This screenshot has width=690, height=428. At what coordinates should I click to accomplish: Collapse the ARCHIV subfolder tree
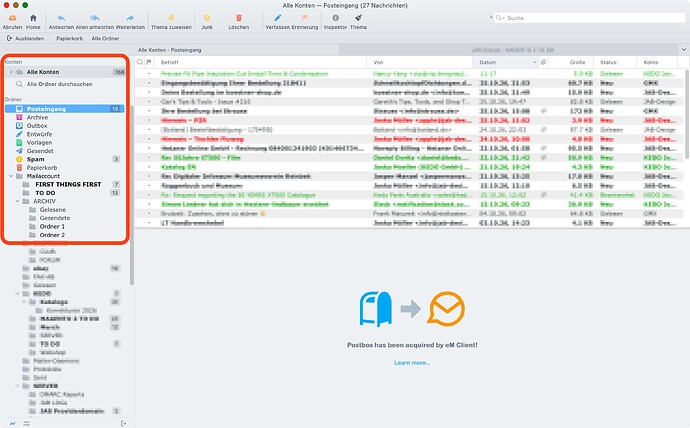click(x=18, y=201)
